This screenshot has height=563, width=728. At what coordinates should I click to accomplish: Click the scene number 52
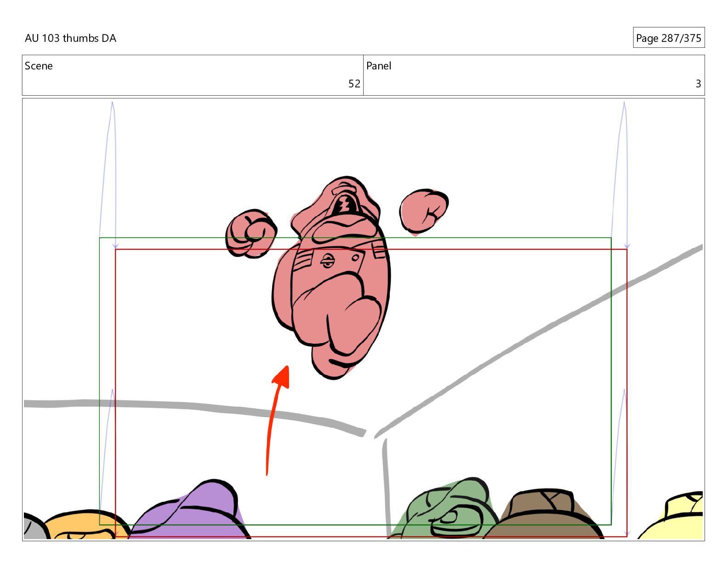point(354,84)
